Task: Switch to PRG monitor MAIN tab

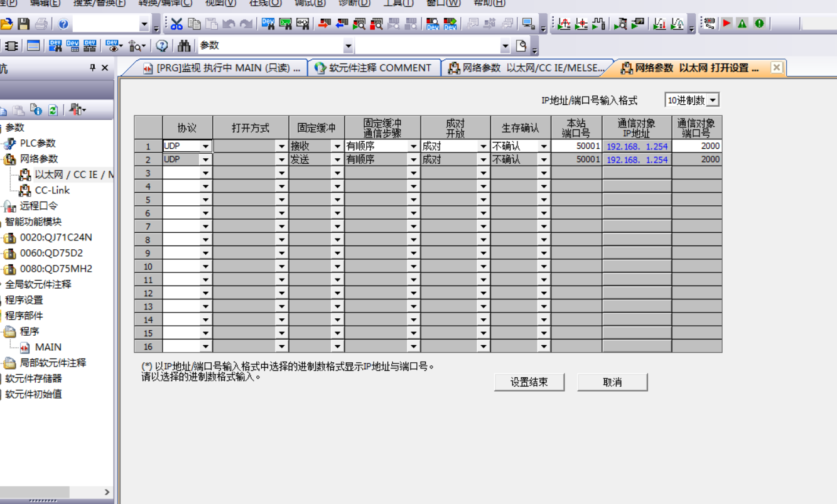Action: [222, 68]
